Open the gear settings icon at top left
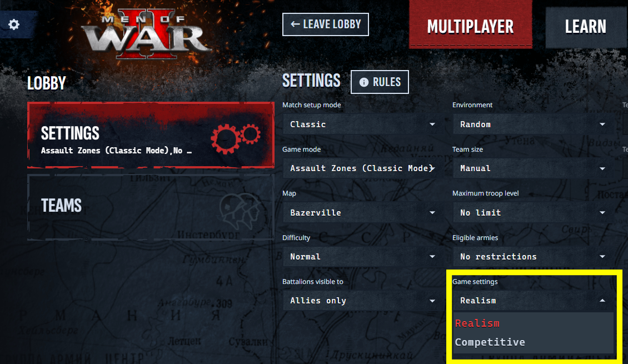Image resolution: width=628 pixels, height=364 pixels. point(14,24)
